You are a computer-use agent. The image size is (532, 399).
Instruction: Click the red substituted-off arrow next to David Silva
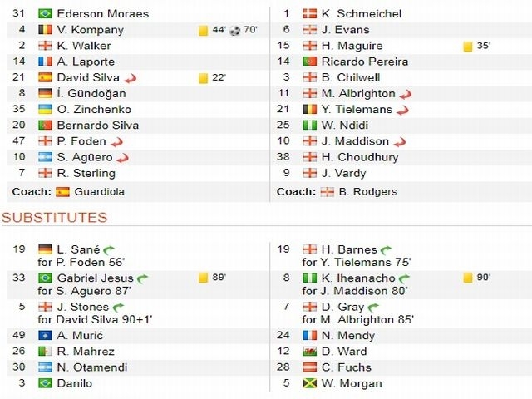point(131,78)
